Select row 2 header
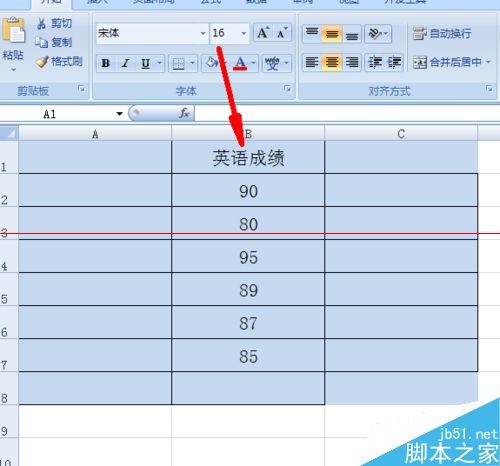500x466 pixels. 9,190
